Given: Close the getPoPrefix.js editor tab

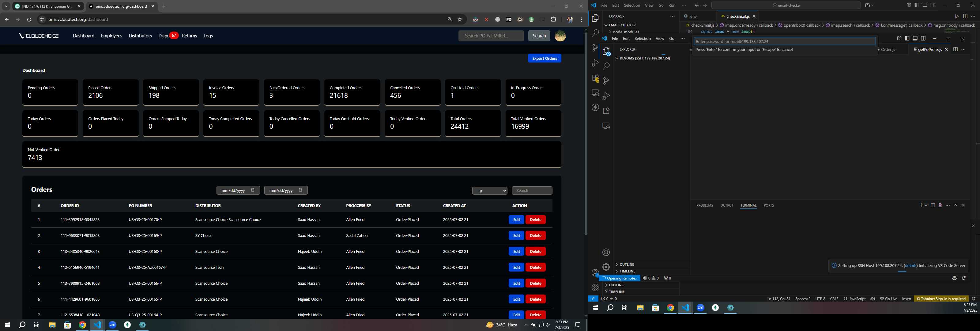Looking at the screenshot, I should click(946, 50).
